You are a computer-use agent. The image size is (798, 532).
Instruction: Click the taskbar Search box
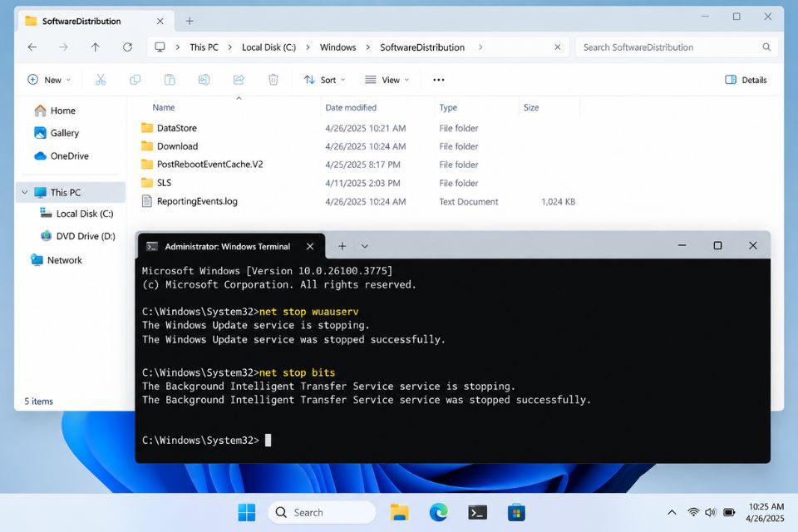(x=322, y=513)
